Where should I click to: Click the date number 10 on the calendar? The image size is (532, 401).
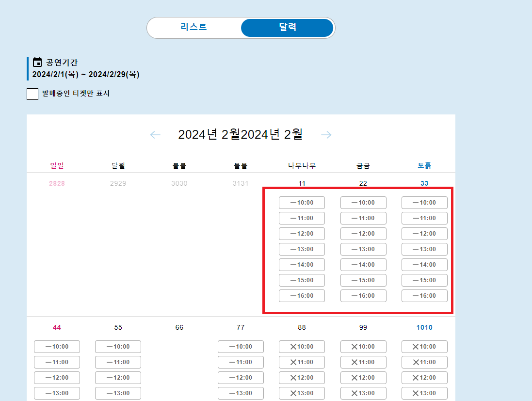(x=424, y=327)
